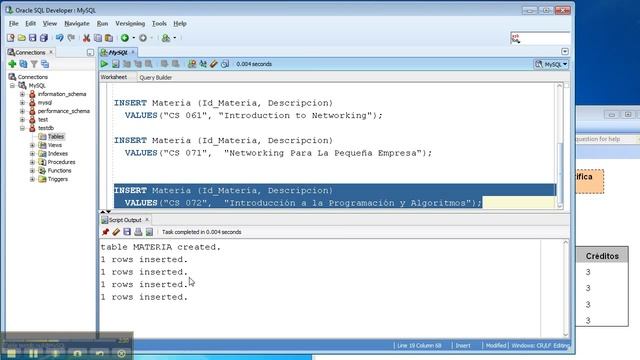The width and height of the screenshot is (640, 360).
Task: Click the Rollback icon in worksheet toolbar
Action: coord(176,64)
